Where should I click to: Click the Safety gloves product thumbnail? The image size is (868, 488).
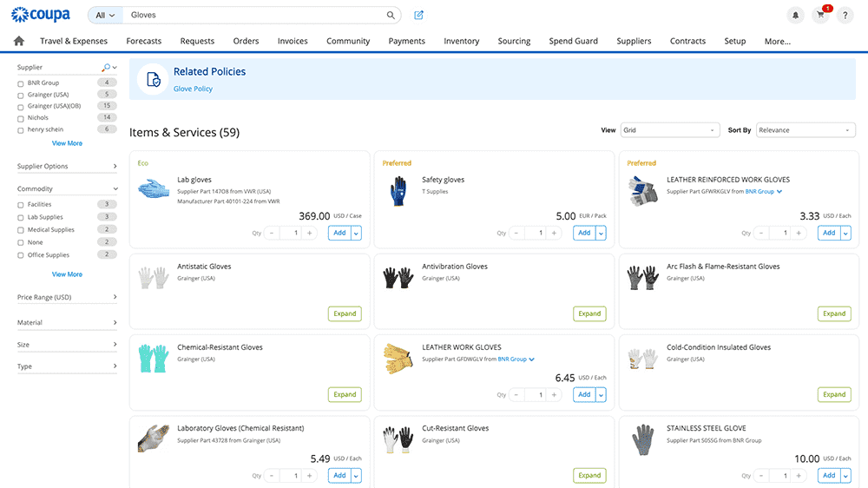pyautogui.click(x=398, y=188)
